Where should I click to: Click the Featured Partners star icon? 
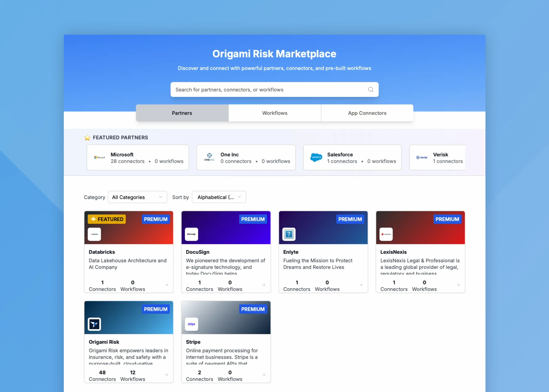pos(87,138)
